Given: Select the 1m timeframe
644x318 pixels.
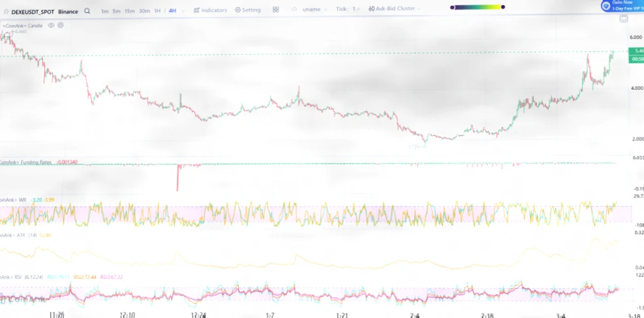Looking at the screenshot, I should 105,11.
